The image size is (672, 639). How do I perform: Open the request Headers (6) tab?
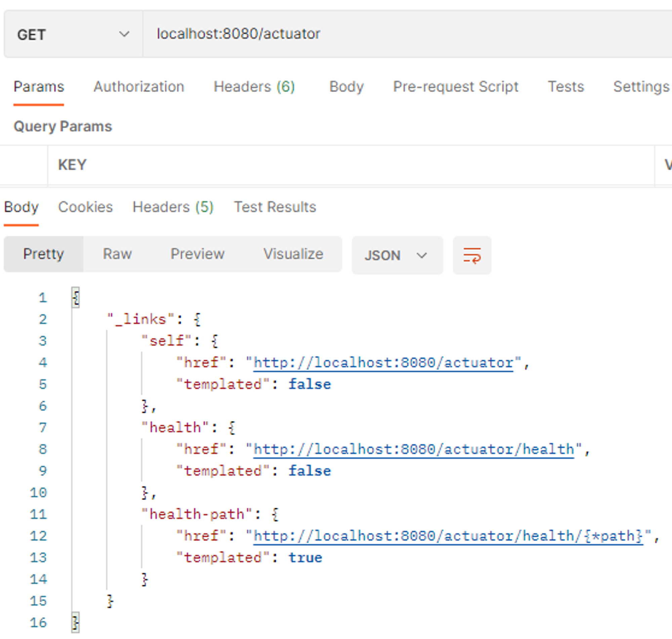[x=254, y=87]
